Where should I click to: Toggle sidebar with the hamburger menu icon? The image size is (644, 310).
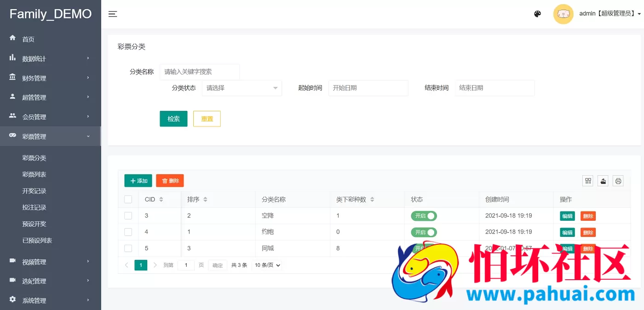[x=113, y=14]
